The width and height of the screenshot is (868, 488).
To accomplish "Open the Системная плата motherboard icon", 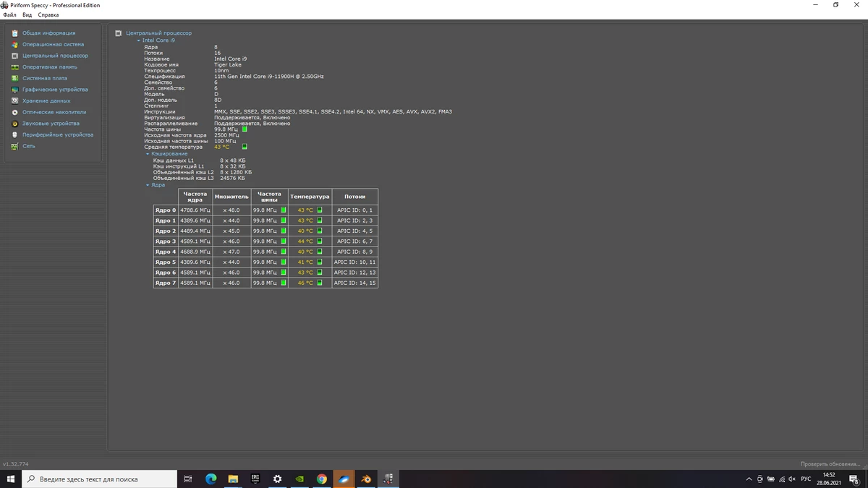I will (x=14, y=78).
